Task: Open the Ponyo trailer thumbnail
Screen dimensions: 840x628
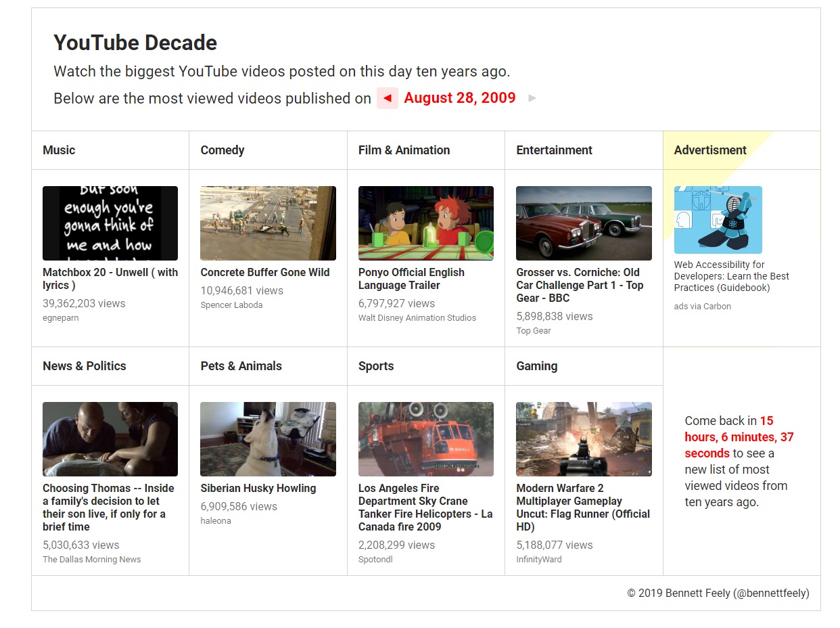Action: (425, 223)
